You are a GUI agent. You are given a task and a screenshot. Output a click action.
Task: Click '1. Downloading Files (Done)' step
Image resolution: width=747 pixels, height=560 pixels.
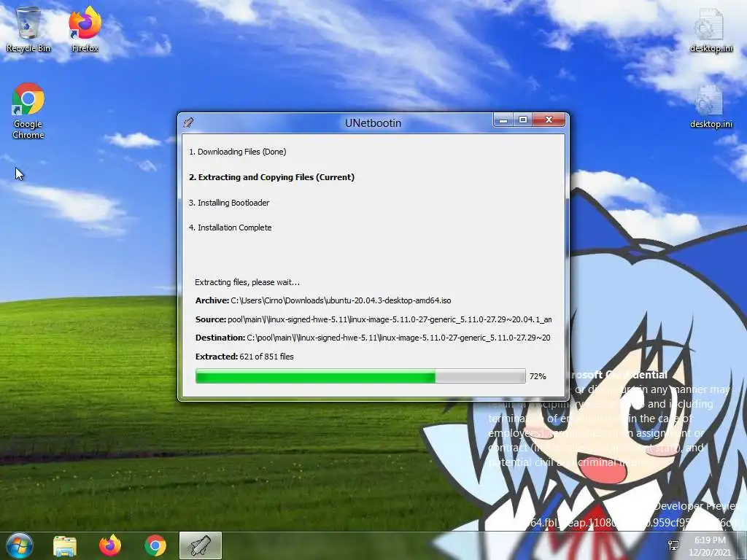coord(237,152)
